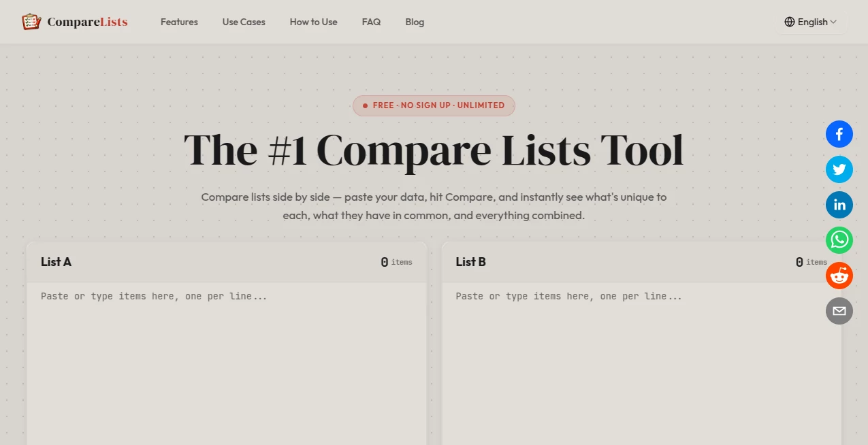Click the FREE · NO SIGN UP badge
The width and height of the screenshot is (868, 445).
click(x=434, y=105)
